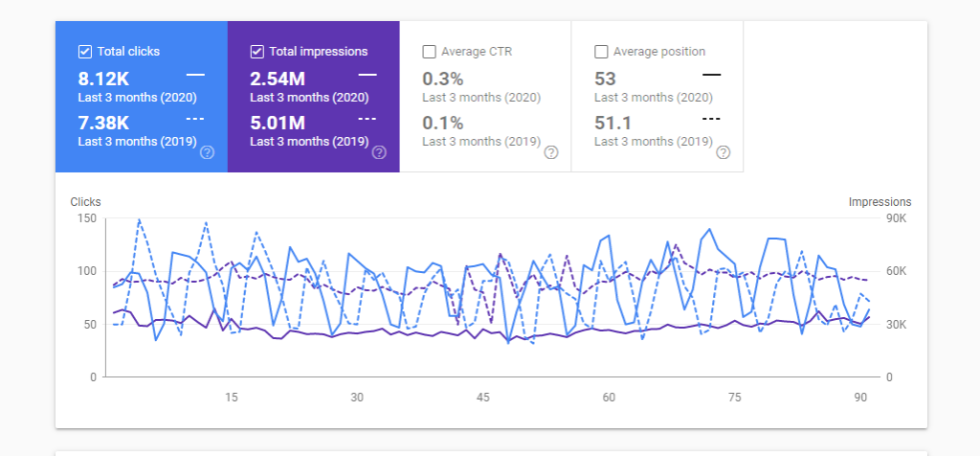Click day 75 on the x-axis
The image size is (980, 456).
[x=734, y=398]
